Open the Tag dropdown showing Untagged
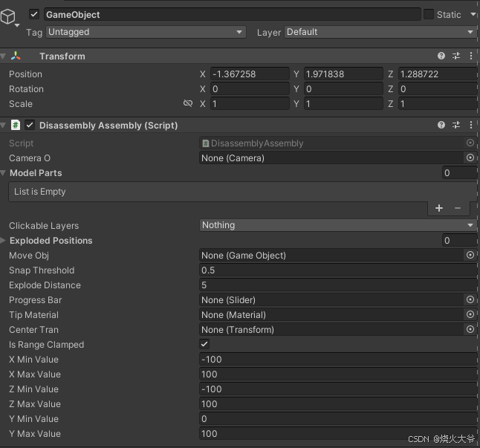 tap(146, 32)
